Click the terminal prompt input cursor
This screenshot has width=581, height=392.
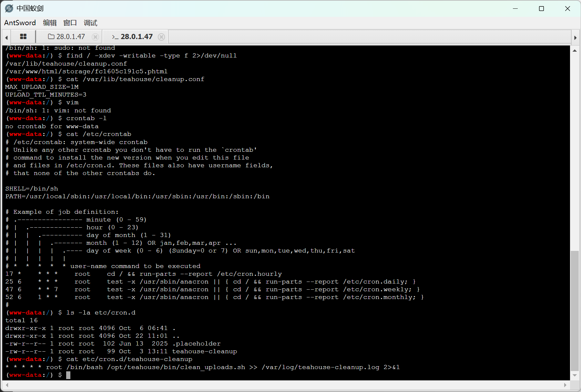pos(68,375)
